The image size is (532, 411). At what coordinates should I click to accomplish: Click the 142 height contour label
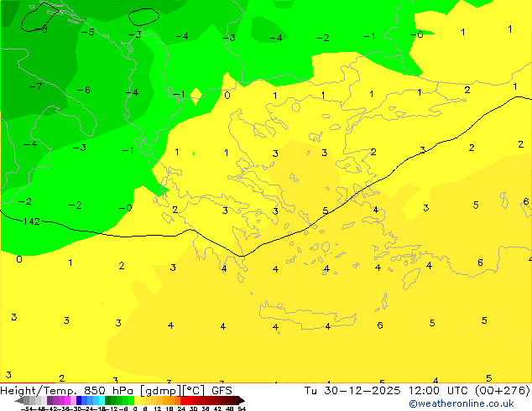coord(32,221)
